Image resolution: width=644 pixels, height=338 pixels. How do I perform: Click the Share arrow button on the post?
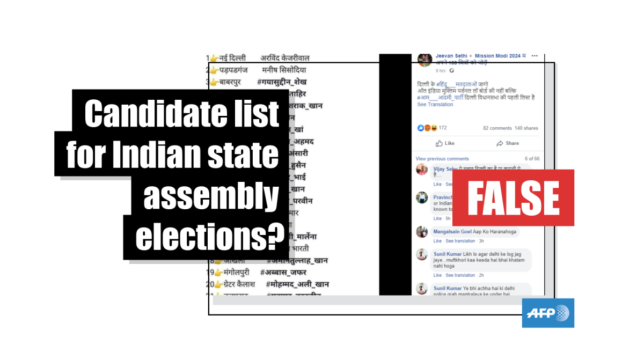click(508, 143)
